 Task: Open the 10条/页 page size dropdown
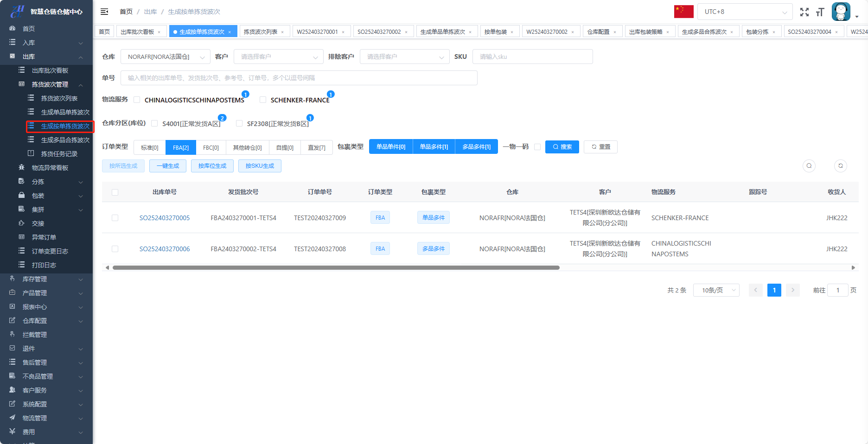click(716, 290)
